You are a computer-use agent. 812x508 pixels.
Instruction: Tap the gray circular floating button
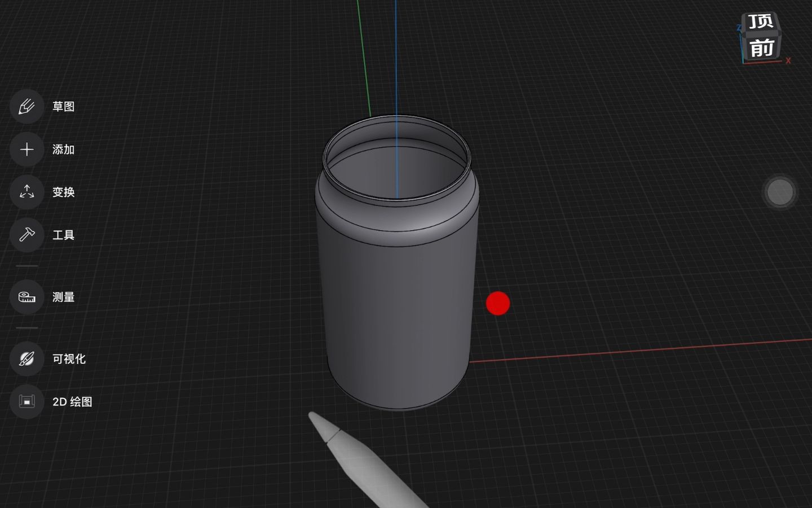click(780, 192)
